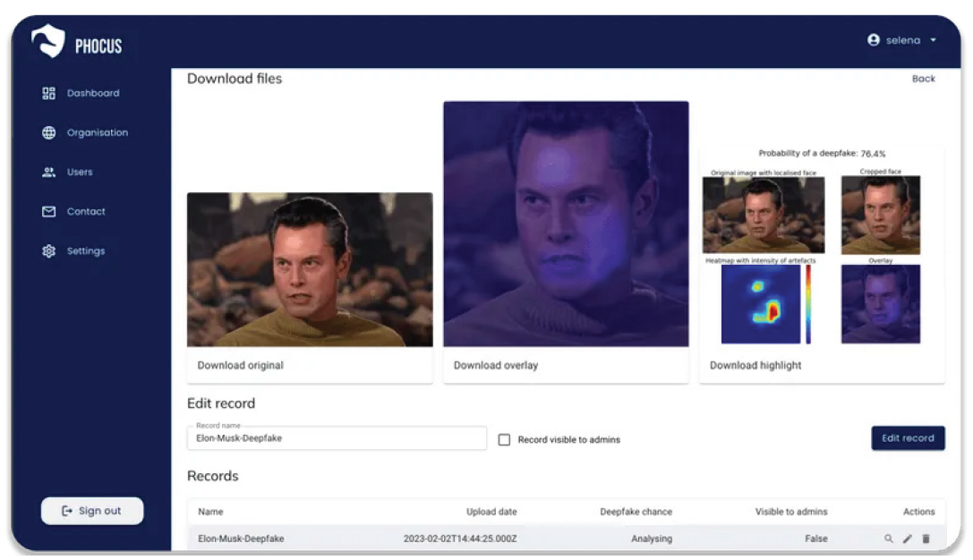Download the overlay image
The width and height of the screenshot is (973, 560).
pyautogui.click(x=495, y=365)
